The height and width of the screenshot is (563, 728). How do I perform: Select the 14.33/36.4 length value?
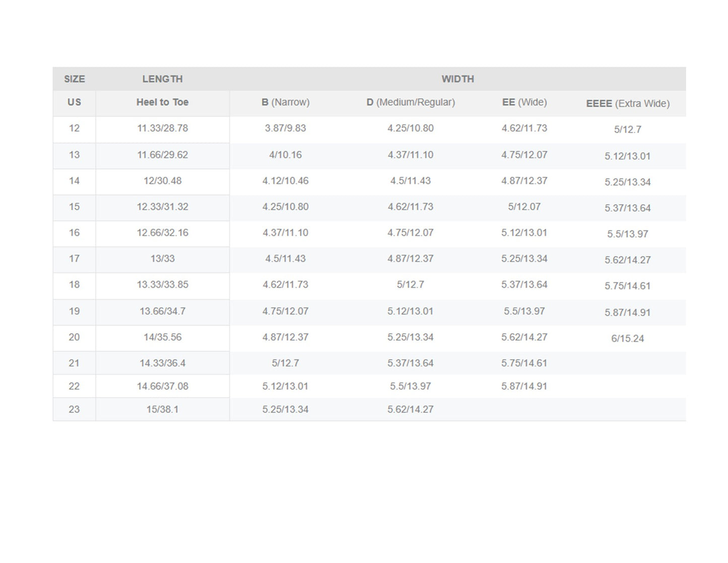click(x=162, y=363)
